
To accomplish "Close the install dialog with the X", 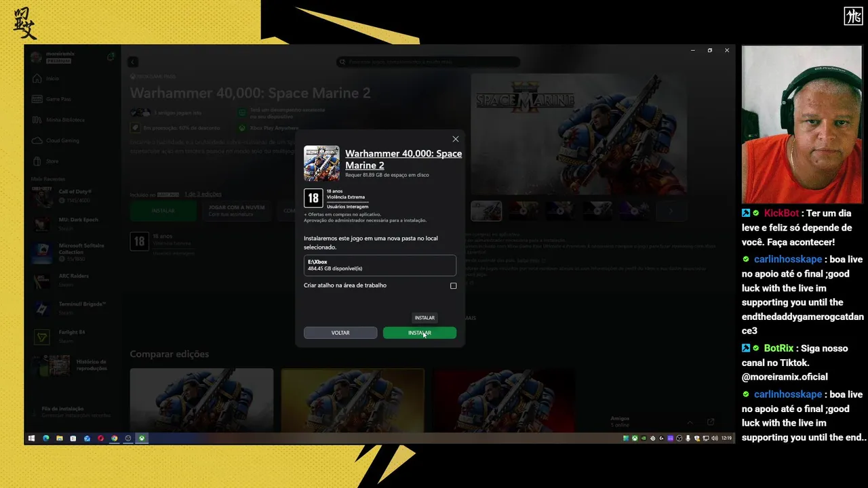I will [455, 139].
